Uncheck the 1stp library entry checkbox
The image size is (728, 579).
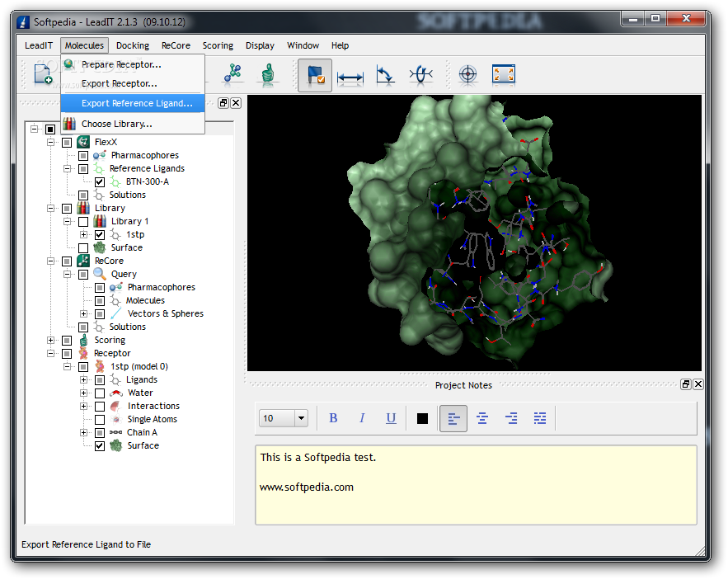(x=100, y=235)
